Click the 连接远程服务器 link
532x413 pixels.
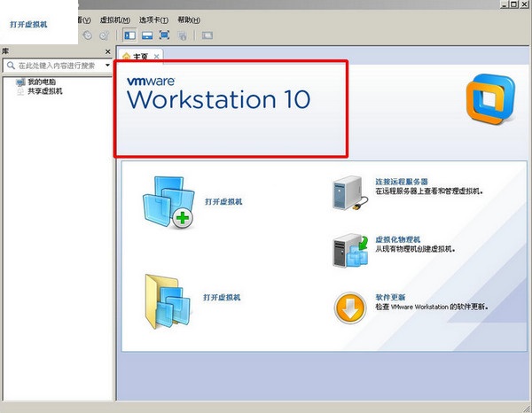click(402, 182)
